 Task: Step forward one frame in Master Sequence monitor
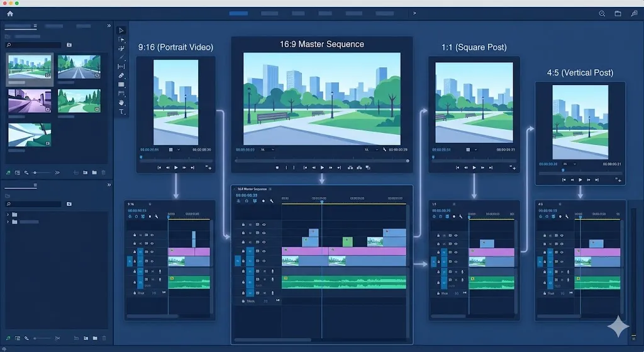[x=330, y=167]
